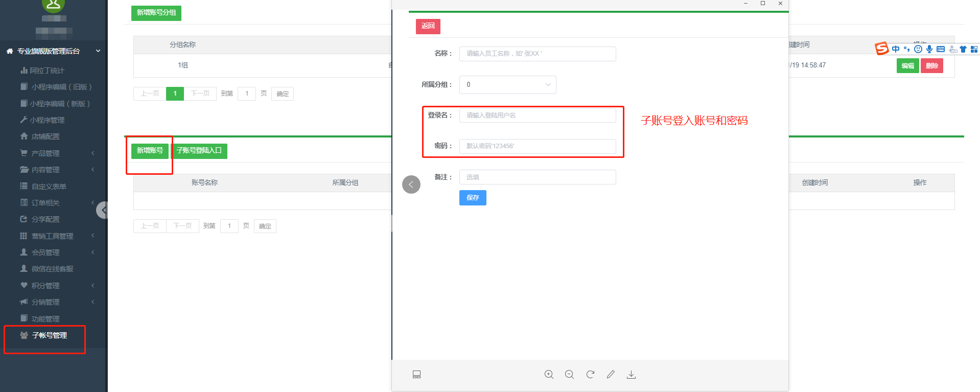Screen dimensions: 980x392
Task: Click the red 返回 button
Action: (x=428, y=26)
